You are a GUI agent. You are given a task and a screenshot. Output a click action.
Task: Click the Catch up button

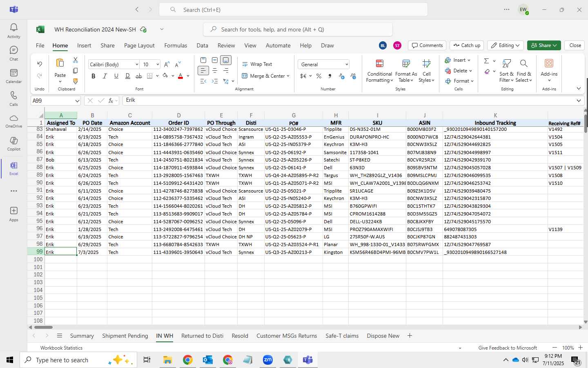[x=467, y=45]
